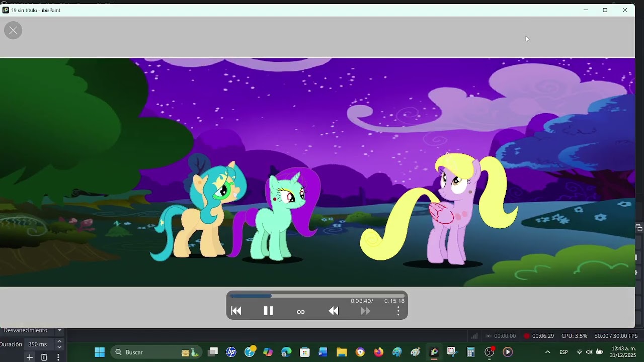Open Microsoft Store from the taskbar

305,352
